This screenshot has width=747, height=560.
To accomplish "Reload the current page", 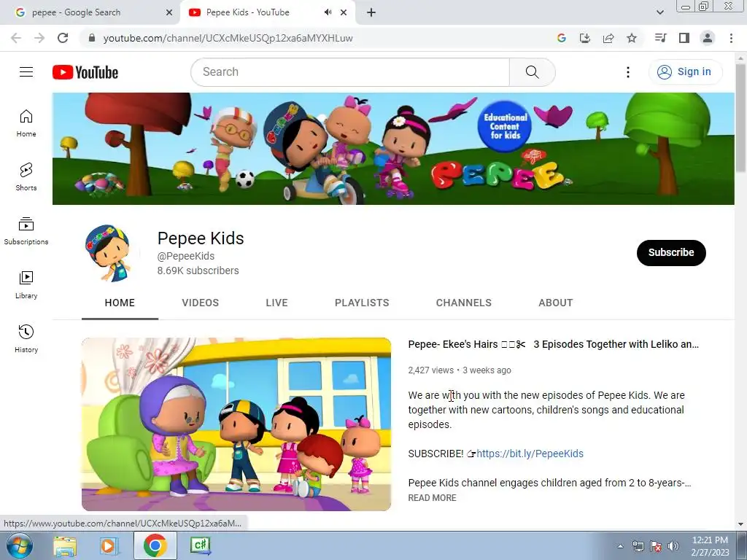I will pos(63,38).
